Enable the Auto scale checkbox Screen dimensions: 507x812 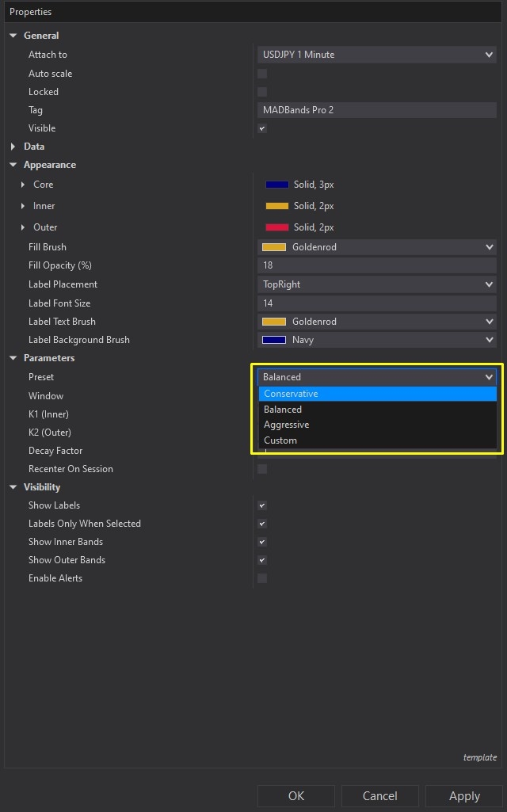262,73
